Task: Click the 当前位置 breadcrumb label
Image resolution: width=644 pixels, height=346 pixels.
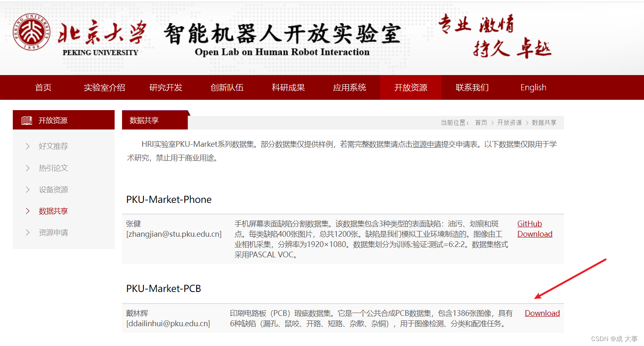Action: pyautogui.click(x=454, y=122)
